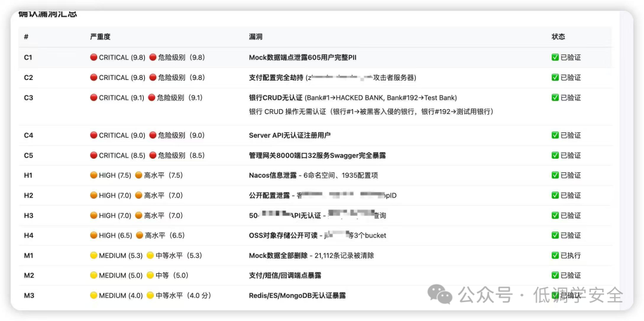
Task: Click the # column header
Action: [x=26, y=37]
